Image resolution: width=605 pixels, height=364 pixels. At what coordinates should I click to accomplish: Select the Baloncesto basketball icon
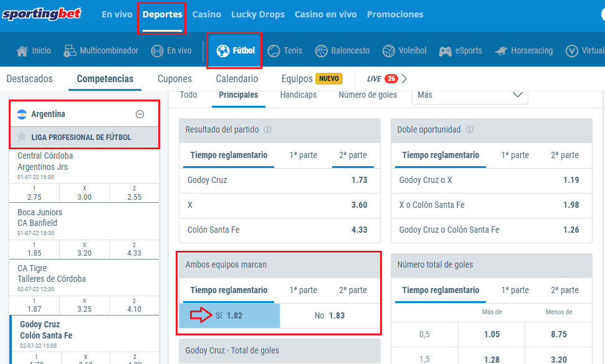click(x=321, y=51)
